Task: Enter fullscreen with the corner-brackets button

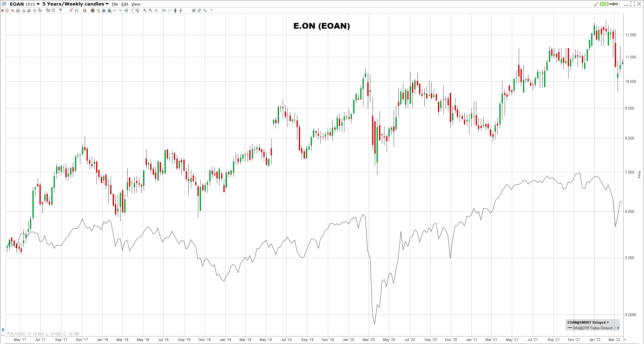Action: point(633,4)
